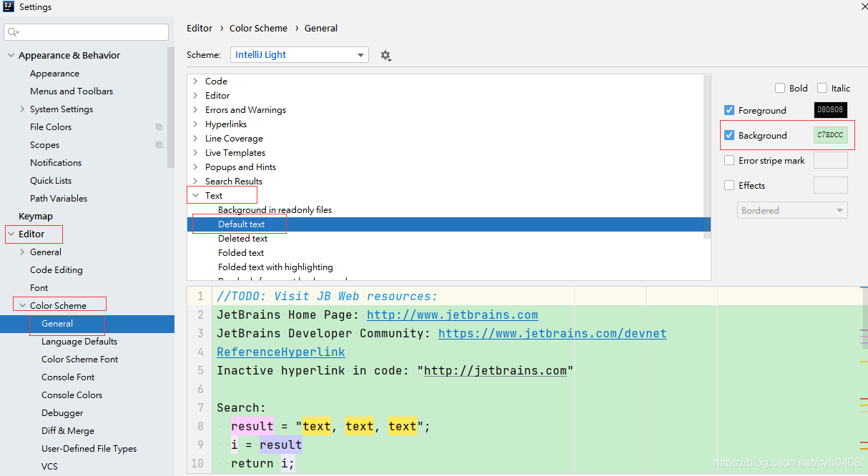
Task: Select Debugger color scheme page
Action: pyautogui.click(x=62, y=412)
